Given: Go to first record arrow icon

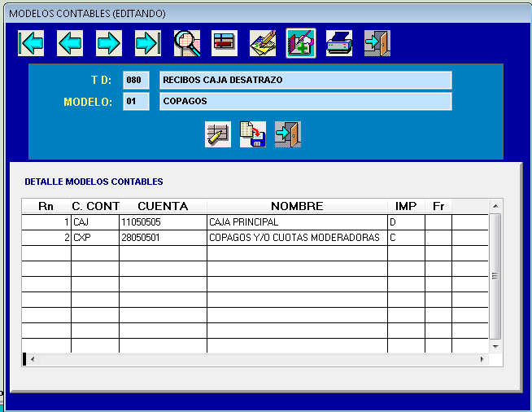Looking at the screenshot, I should [31, 43].
